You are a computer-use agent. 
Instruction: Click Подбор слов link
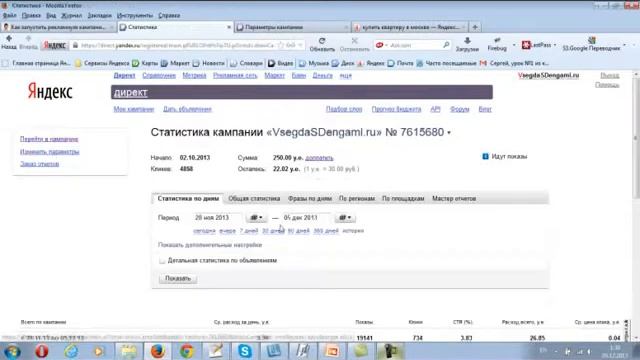pos(344,109)
